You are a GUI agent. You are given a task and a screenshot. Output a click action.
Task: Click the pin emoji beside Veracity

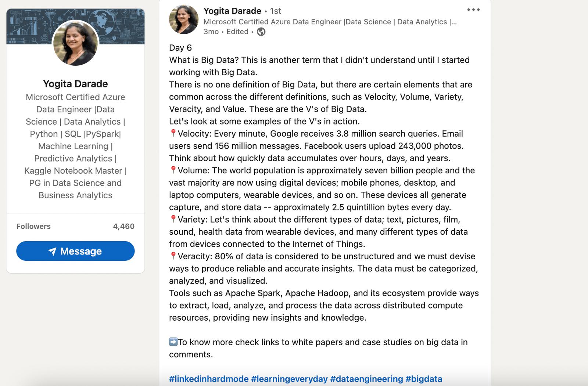[x=173, y=256]
